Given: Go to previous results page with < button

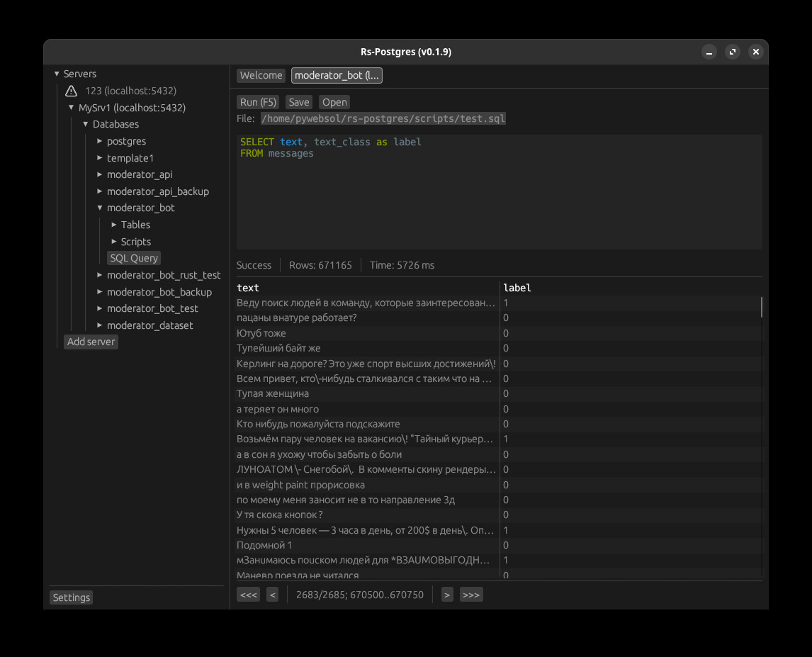Looking at the screenshot, I should point(272,595).
